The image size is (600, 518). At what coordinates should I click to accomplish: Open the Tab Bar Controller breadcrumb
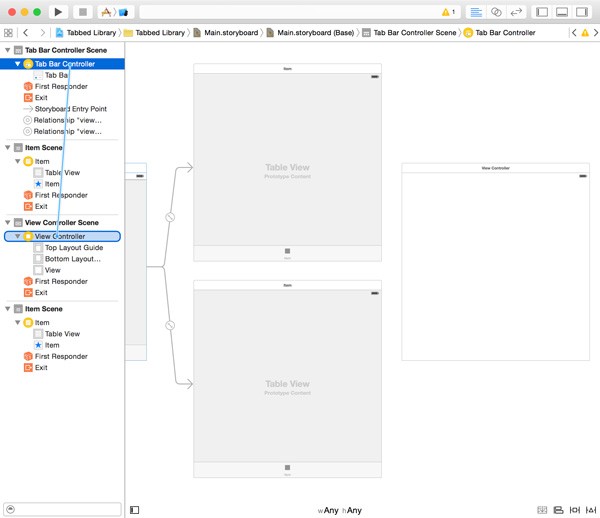(x=499, y=33)
